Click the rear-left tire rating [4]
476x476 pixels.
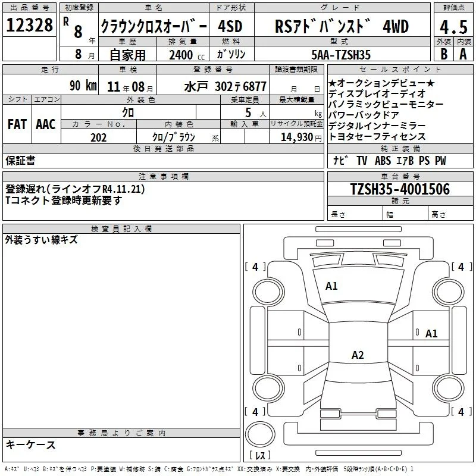click(x=255, y=412)
